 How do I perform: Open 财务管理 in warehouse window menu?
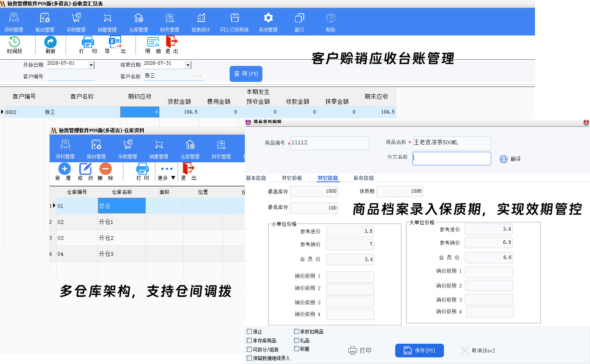(221, 149)
